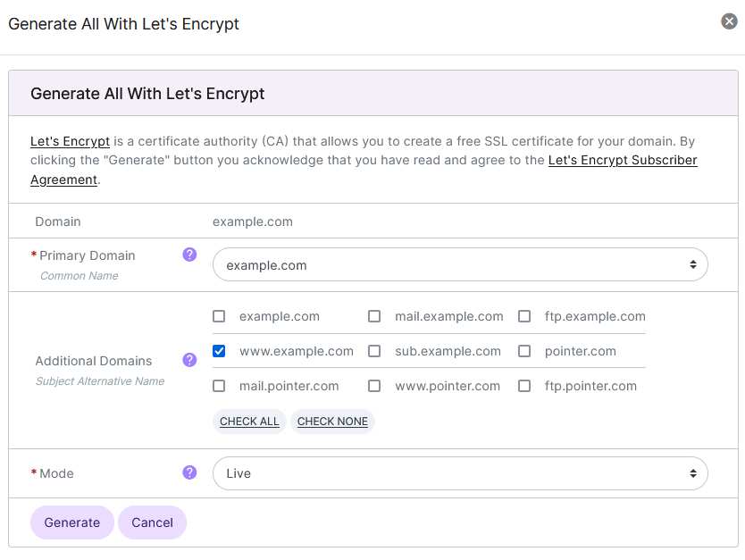Click CHECK ALL to select every domain
745x560 pixels.
tap(248, 421)
